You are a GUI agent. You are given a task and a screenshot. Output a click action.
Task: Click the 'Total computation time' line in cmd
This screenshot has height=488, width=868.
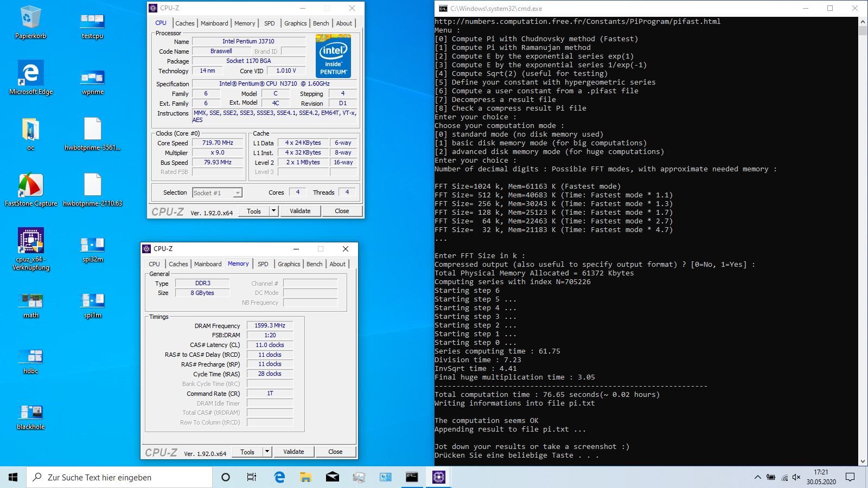point(547,394)
